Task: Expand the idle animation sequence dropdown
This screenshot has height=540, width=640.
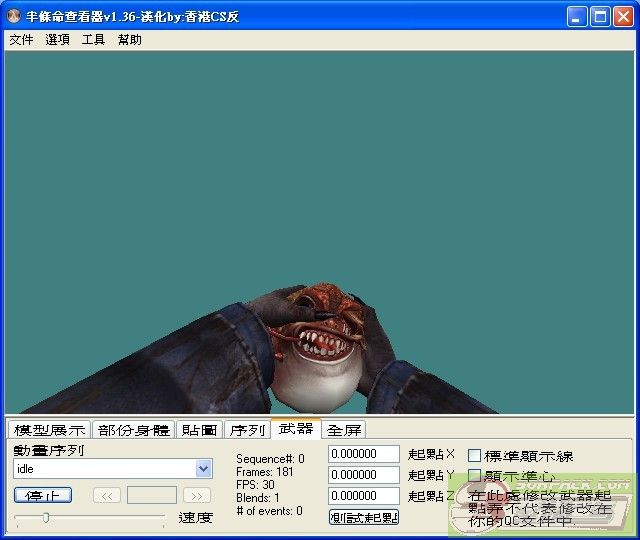Action: pos(204,469)
